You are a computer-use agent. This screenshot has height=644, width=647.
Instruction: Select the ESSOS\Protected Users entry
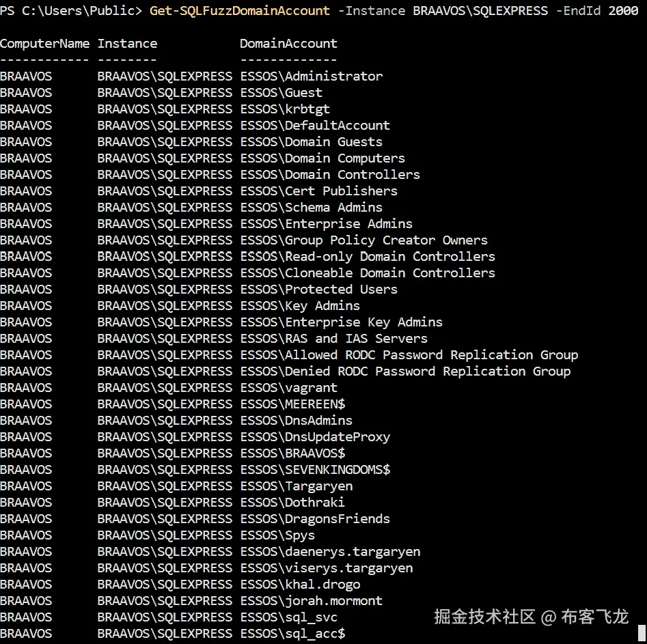319,289
